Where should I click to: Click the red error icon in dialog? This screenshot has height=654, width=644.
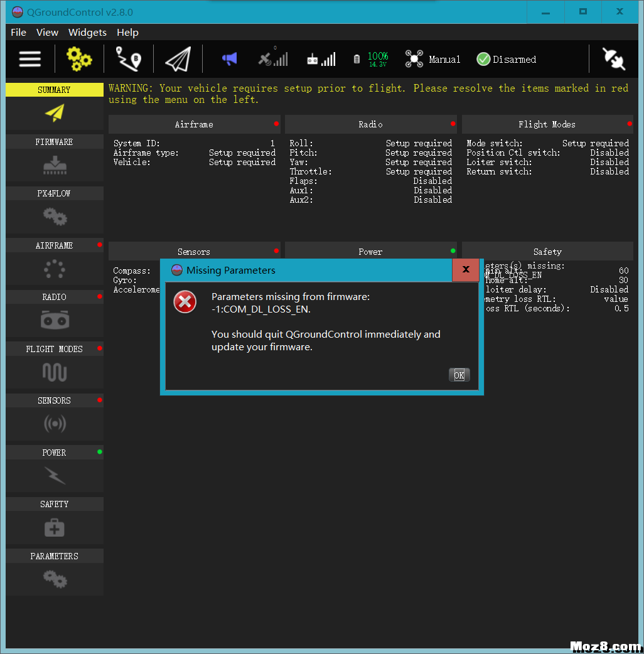point(185,301)
